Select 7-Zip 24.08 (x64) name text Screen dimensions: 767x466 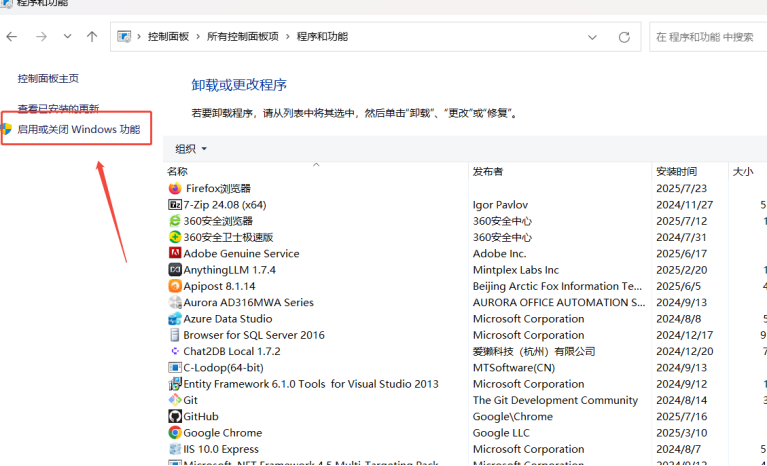click(x=225, y=205)
